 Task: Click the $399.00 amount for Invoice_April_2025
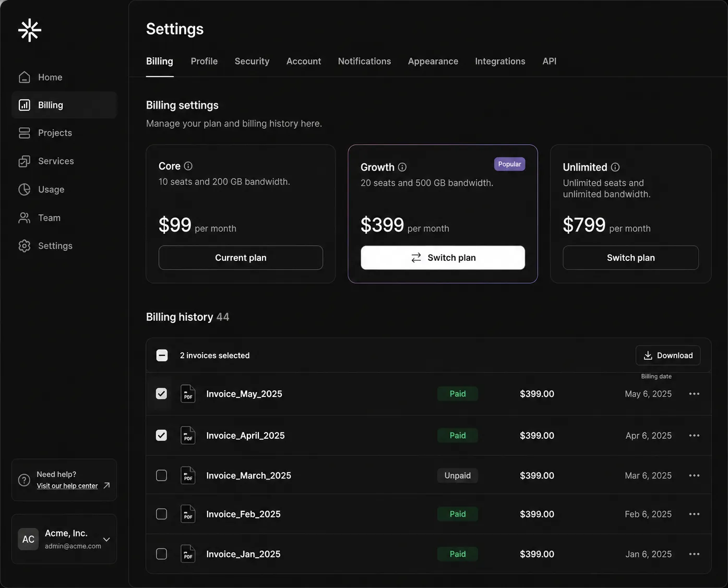coord(537,436)
